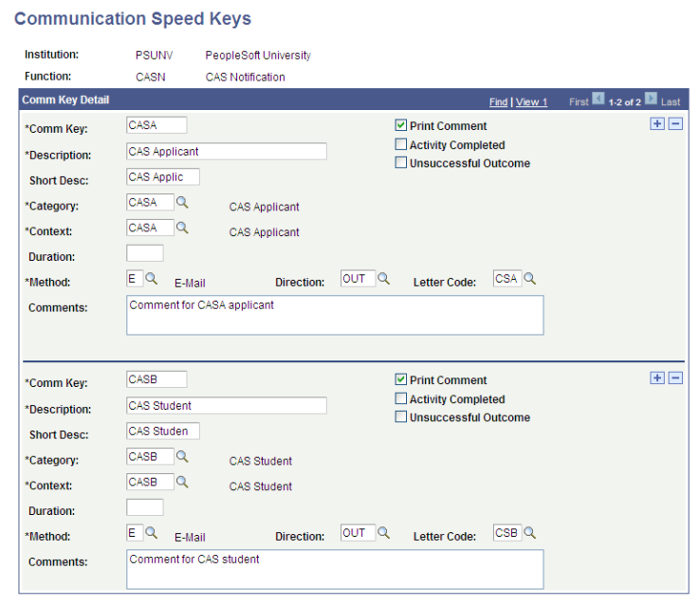Open lookup for CASA Category field
This screenshot has width=700, height=606.
tap(182, 202)
